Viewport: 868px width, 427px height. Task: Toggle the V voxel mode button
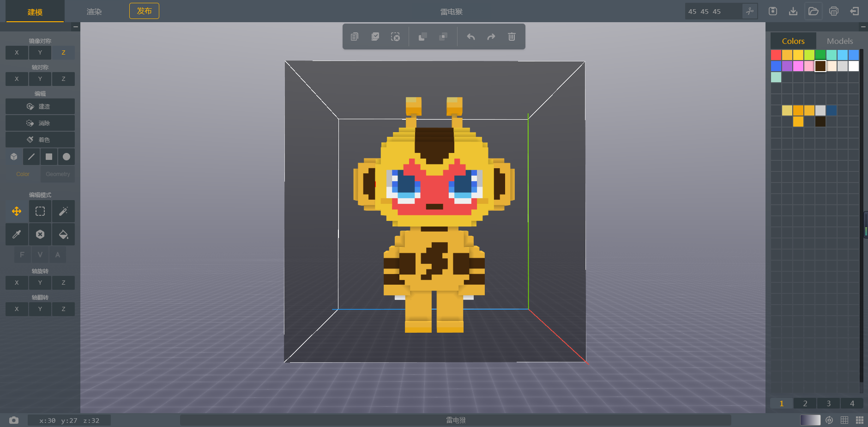tap(40, 255)
